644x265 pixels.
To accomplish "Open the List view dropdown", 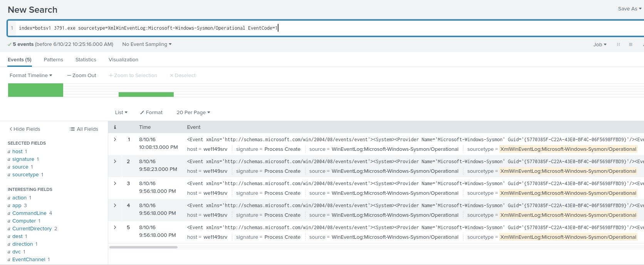I will 121,112.
